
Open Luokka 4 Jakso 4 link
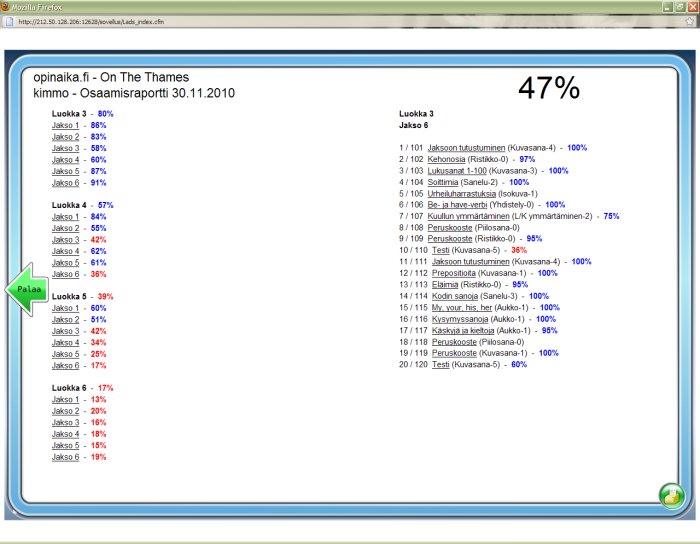click(x=65, y=252)
